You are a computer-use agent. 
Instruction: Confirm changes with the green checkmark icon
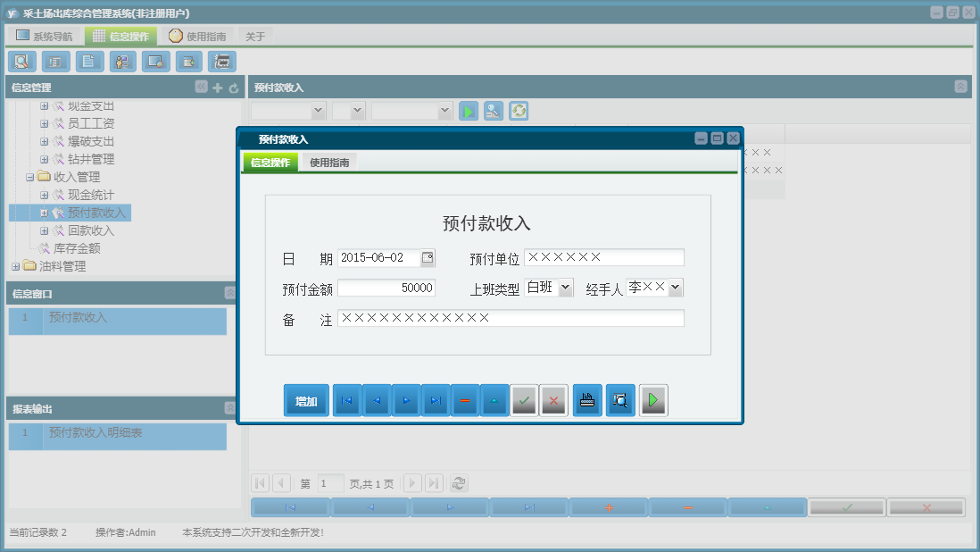pyautogui.click(x=524, y=400)
